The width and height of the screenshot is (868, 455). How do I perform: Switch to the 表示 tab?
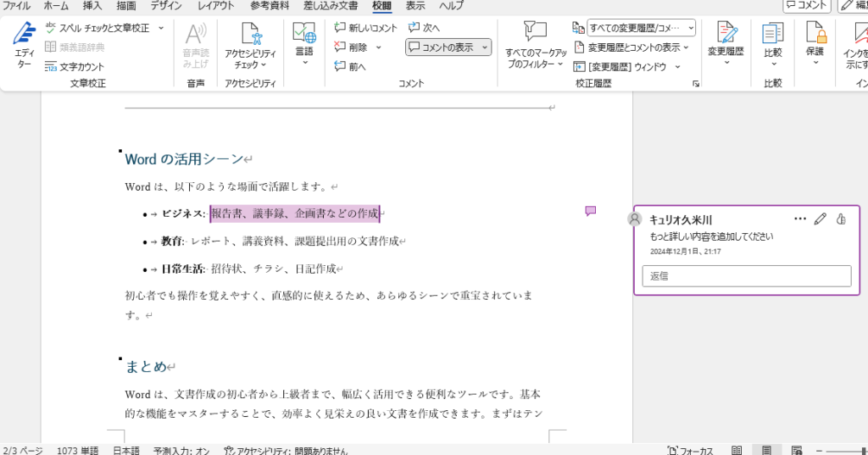pyautogui.click(x=415, y=6)
